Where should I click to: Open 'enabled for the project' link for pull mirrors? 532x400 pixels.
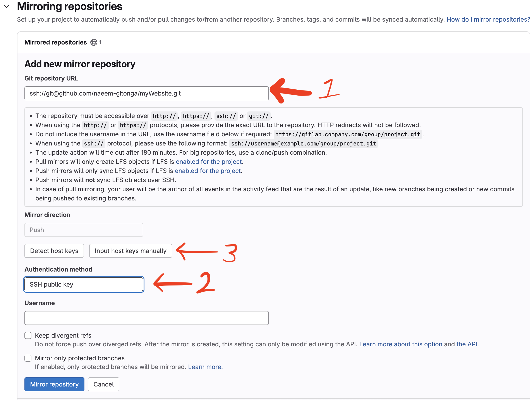click(x=209, y=162)
